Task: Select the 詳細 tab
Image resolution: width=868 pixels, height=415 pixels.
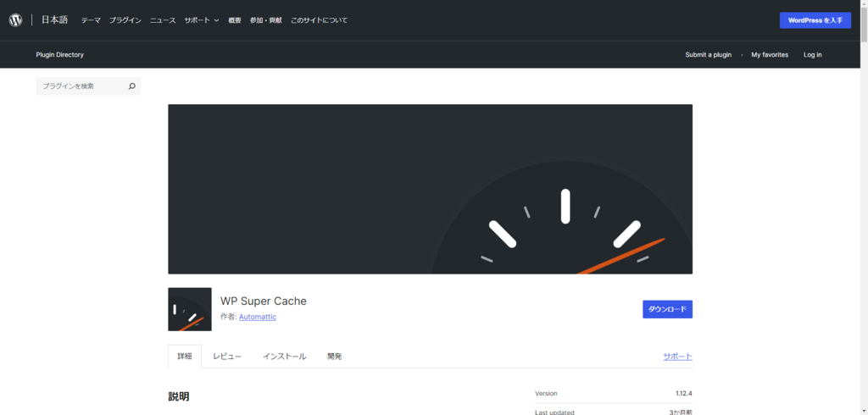Action: [185, 357]
